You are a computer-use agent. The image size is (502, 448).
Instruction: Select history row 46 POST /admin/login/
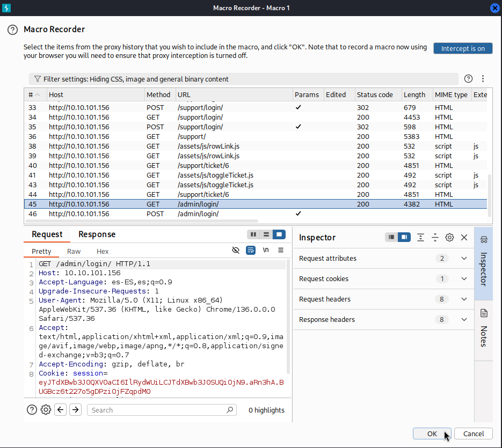[x=256, y=214]
